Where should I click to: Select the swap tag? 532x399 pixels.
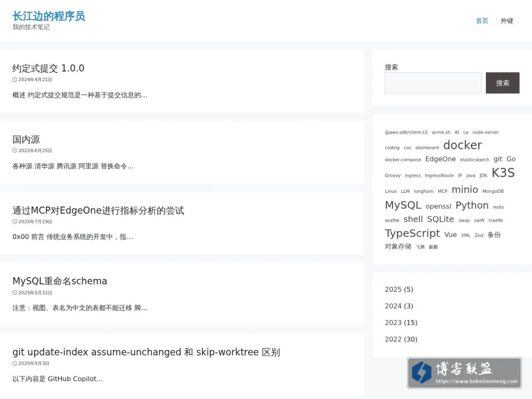tap(464, 220)
